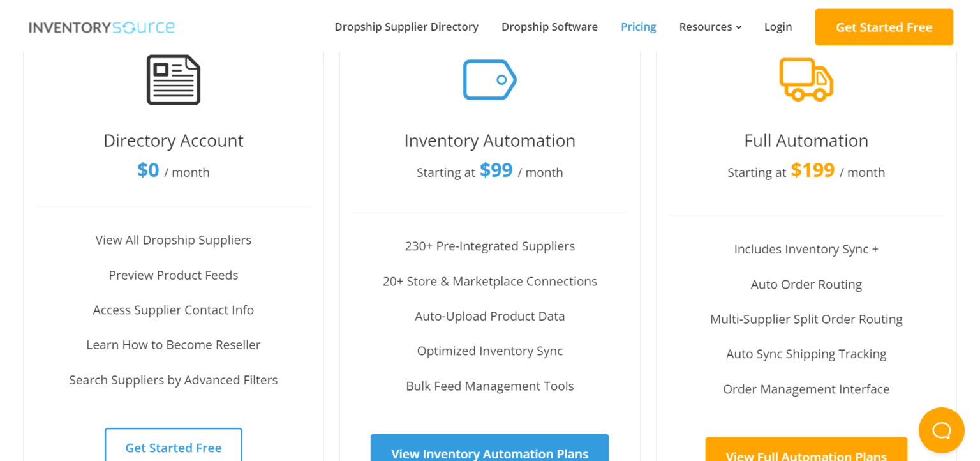Collapse the Resources navigation menu
Viewport: 980px width, 461px height.
[x=709, y=27]
